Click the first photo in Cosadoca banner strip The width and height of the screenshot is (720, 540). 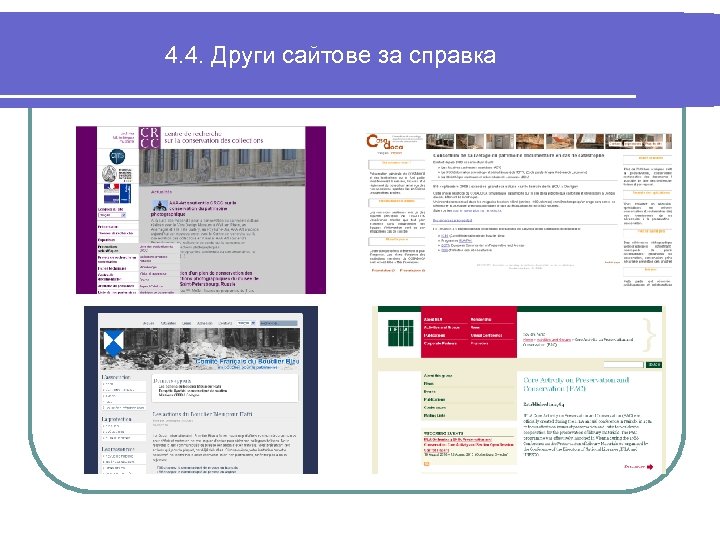point(440,141)
